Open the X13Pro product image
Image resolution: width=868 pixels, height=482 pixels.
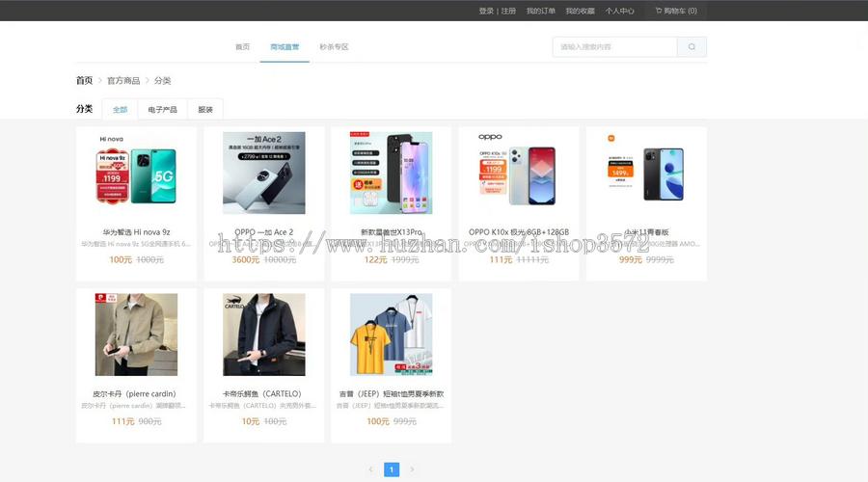coord(391,173)
